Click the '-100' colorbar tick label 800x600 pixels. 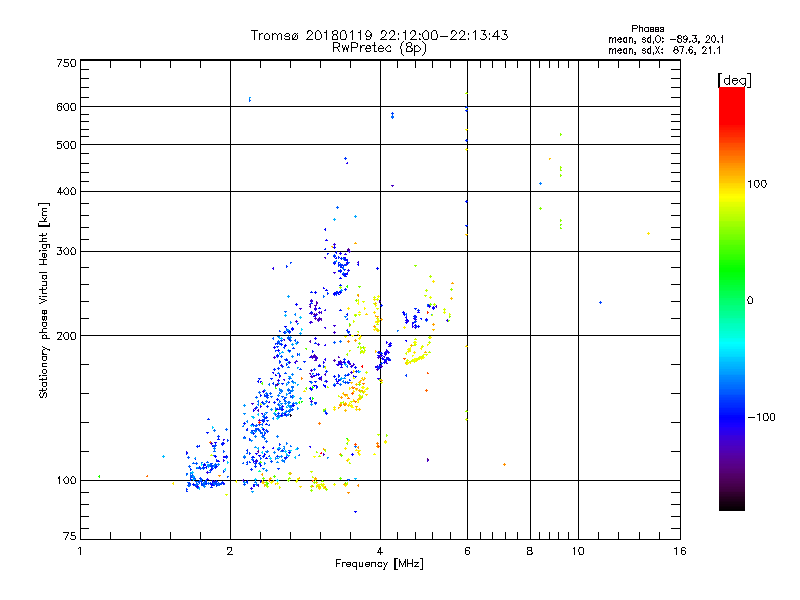point(761,417)
